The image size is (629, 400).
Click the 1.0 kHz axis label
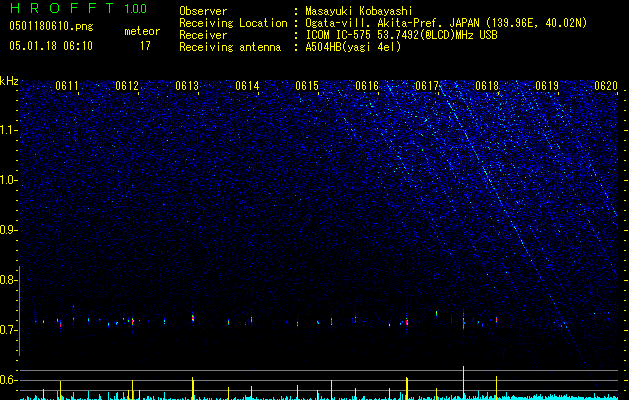point(9,180)
